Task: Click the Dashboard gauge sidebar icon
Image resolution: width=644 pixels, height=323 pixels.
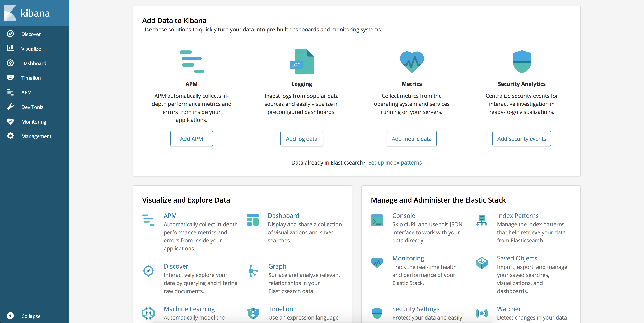Action: point(10,63)
